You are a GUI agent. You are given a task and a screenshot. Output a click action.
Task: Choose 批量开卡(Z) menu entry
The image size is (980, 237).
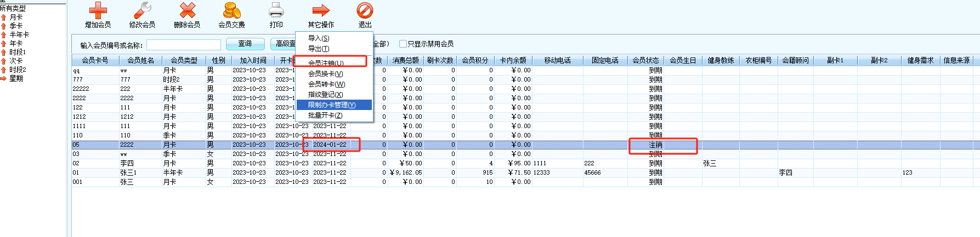[x=325, y=115]
